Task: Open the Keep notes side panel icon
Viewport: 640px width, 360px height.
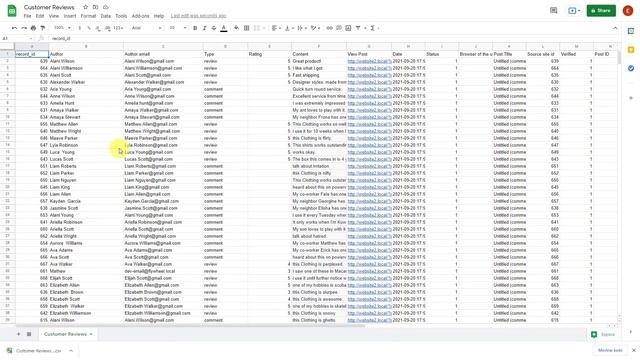Action: point(631,50)
